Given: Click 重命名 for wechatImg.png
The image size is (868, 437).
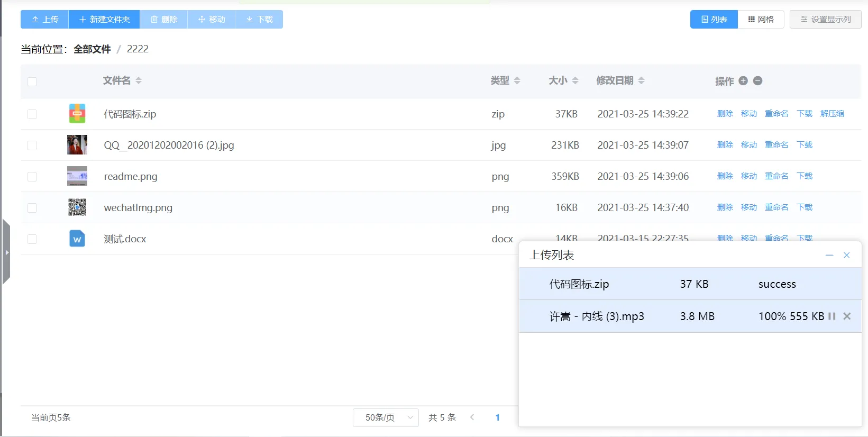Looking at the screenshot, I should point(776,207).
